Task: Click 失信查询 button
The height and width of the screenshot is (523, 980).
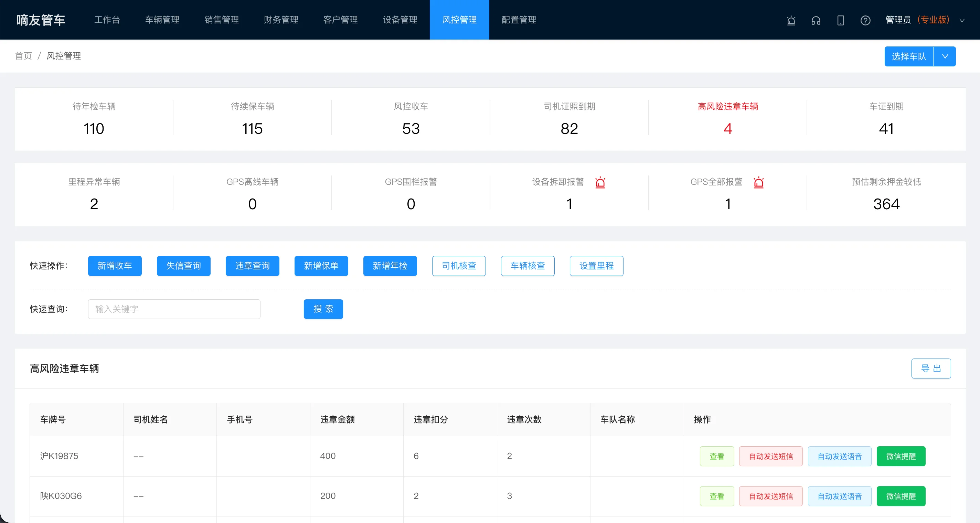Action: pyautogui.click(x=184, y=266)
